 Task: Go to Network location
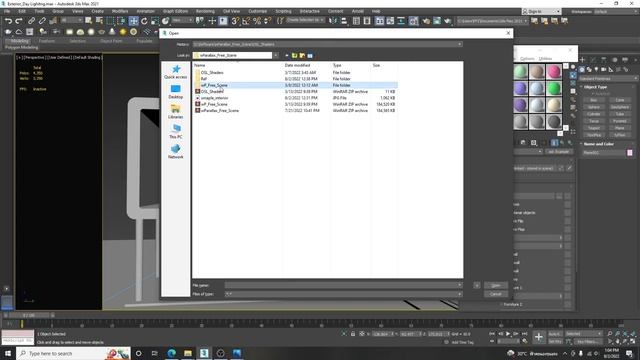click(x=176, y=152)
